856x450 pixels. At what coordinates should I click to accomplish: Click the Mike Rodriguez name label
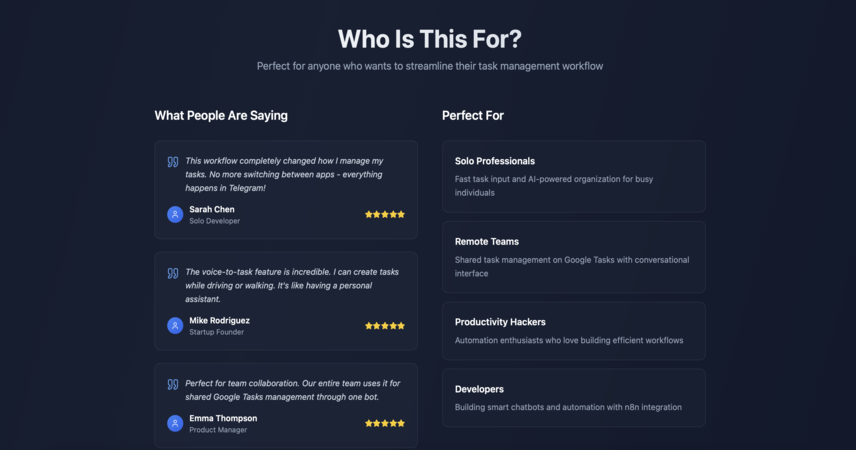coord(219,321)
